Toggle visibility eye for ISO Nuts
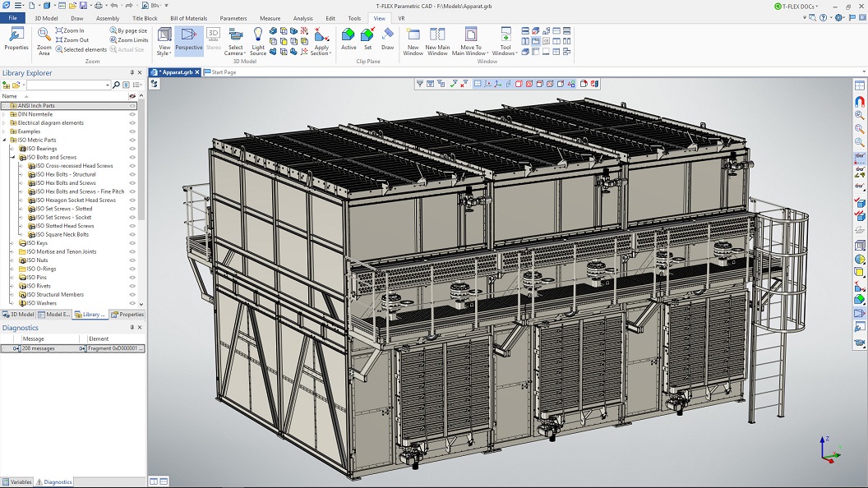Screen dimensions: 868x488 (132, 260)
